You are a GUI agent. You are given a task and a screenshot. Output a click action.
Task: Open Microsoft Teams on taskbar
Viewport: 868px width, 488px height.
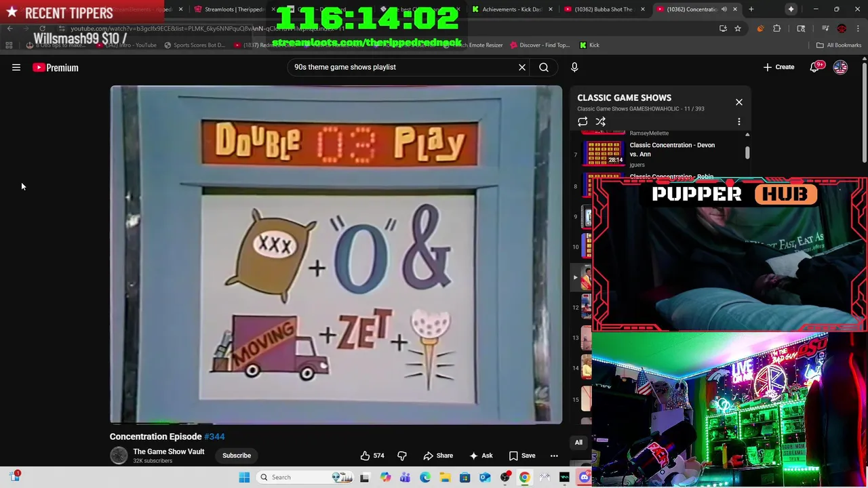(x=405, y=477)
